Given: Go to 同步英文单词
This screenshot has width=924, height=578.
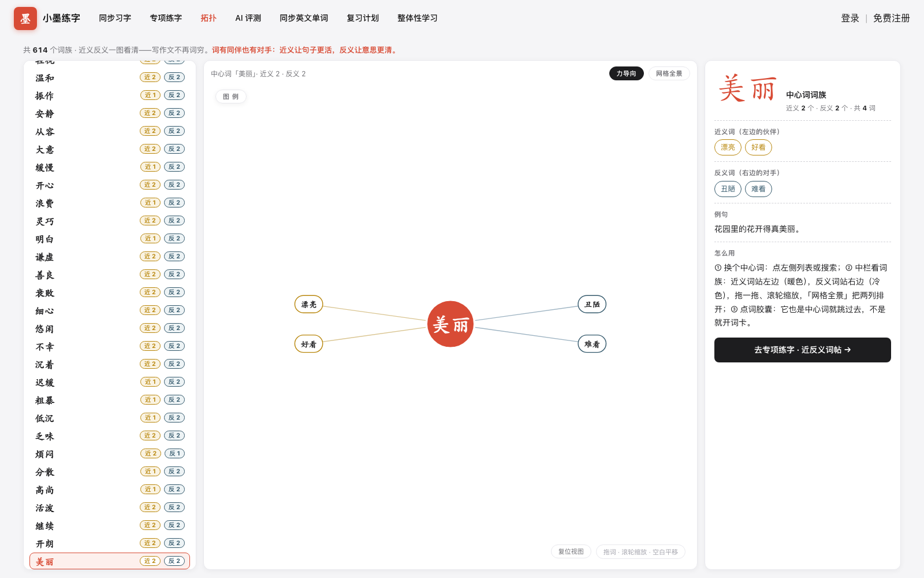Looking at the screenshot, I should point(304,18).
